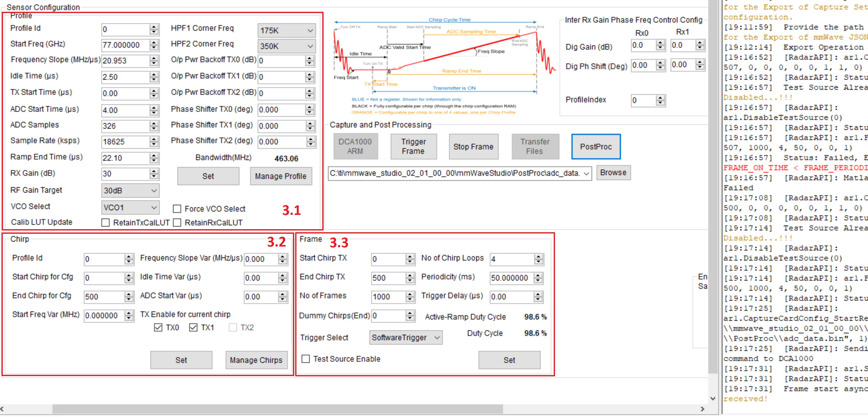Click the Rx0 Dig Gain stepper arrows
The height and width of the screenshot is (417, 868).
tap(660, 45)
